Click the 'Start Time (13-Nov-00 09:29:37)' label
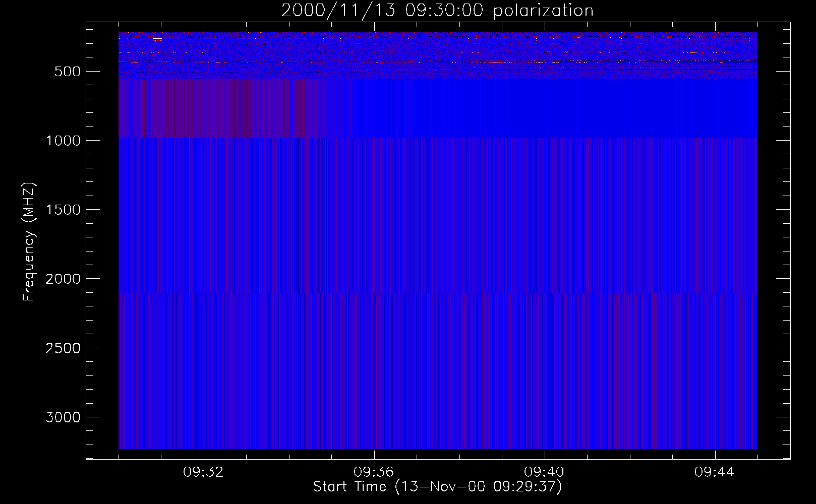 pos(437,487)
